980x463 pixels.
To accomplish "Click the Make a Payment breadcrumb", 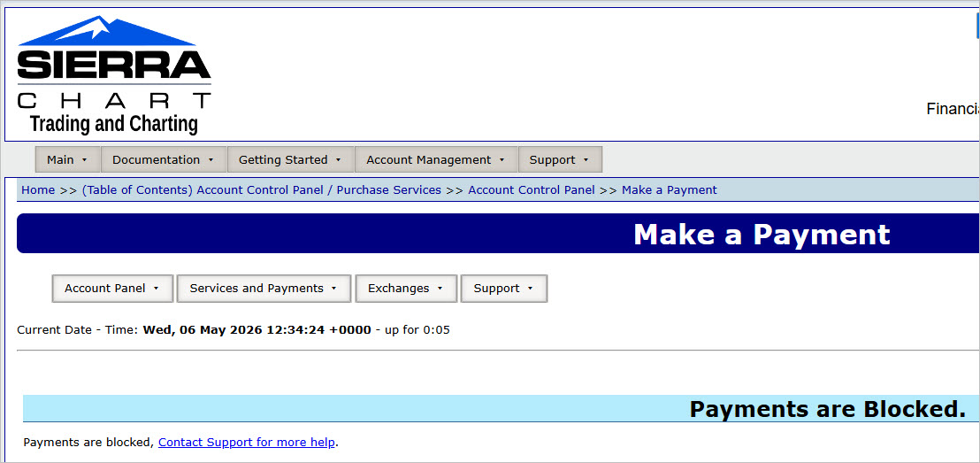I will click(x=670, y=190).
